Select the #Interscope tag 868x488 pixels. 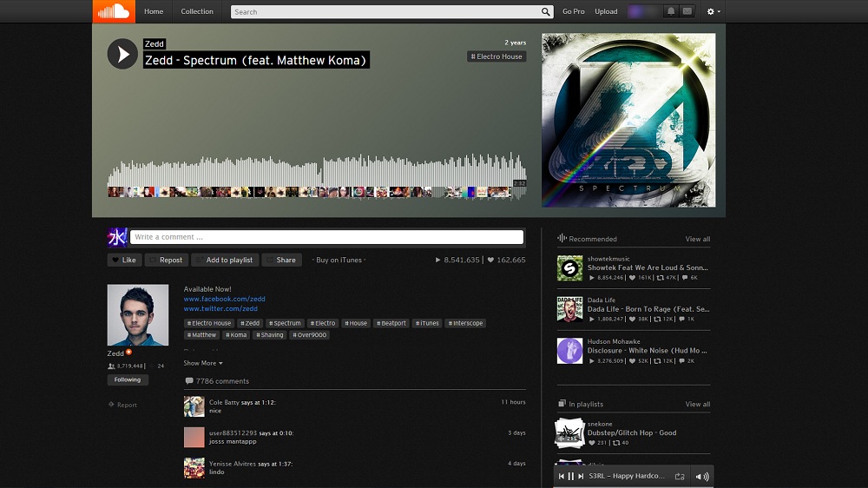coord(465,323)
